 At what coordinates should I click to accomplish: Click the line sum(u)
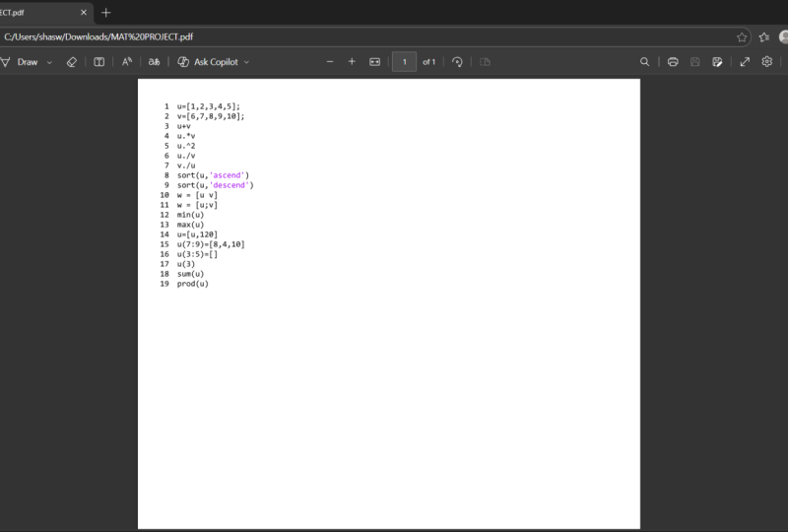190,274
